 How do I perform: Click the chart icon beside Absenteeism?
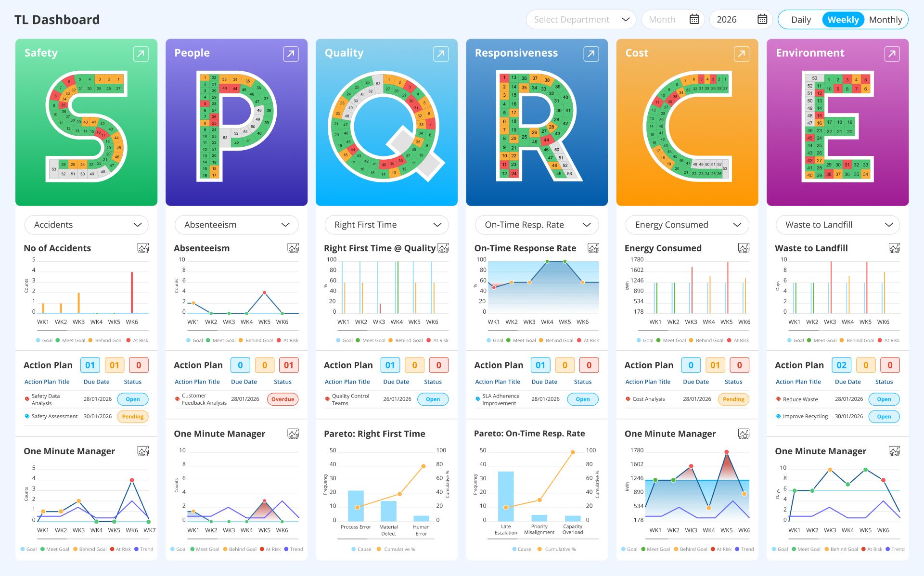point(293,248)
